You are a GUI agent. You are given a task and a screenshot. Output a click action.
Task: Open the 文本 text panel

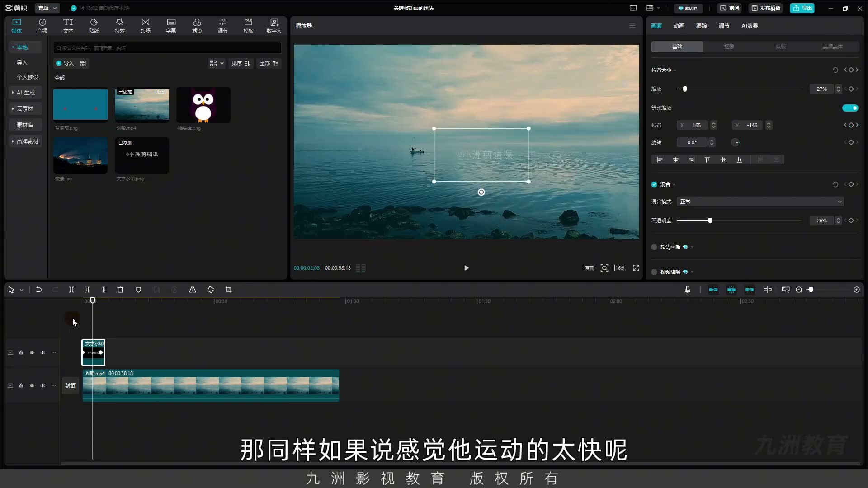pyautogui.click(x=68, y=26)
